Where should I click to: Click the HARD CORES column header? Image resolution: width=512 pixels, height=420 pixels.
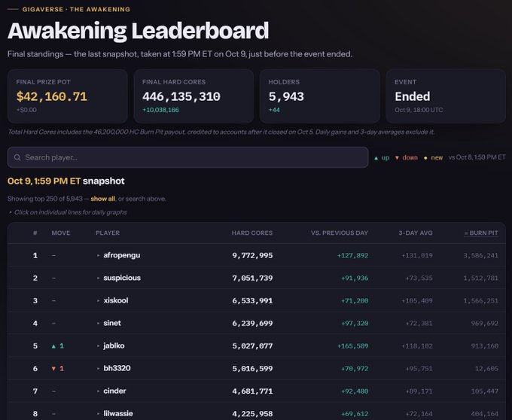click(252, 233)
